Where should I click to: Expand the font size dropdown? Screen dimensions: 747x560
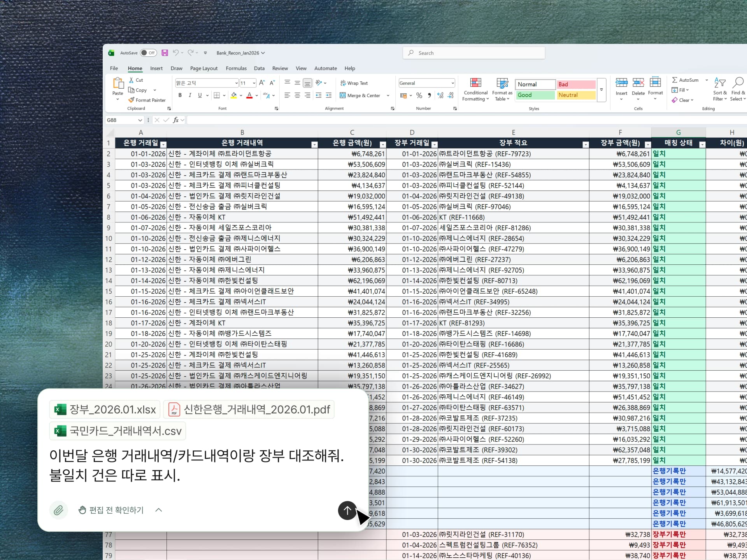(x=254, y=83)
